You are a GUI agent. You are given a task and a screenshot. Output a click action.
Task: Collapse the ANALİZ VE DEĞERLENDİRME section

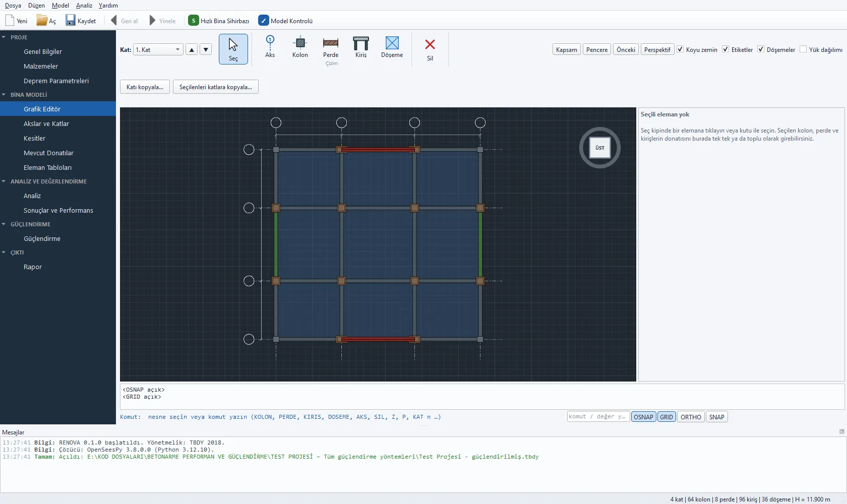point(4,181)
